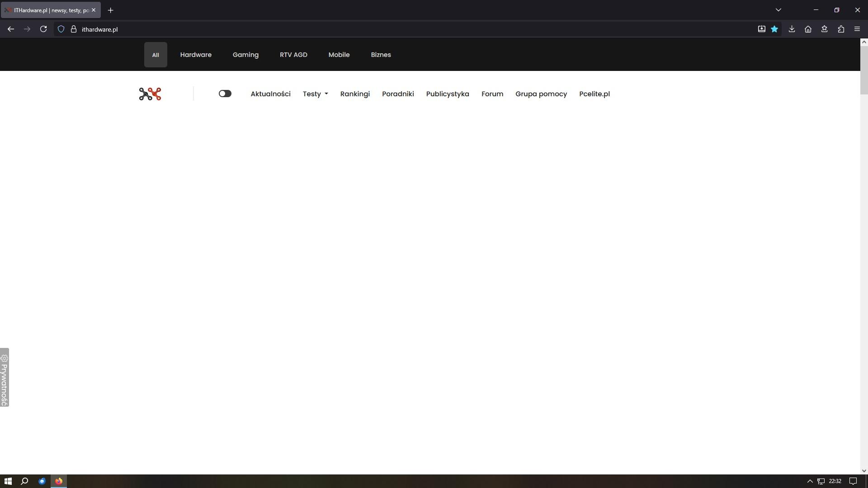Image resolution: width=868 pixels, height=488 pixels.
Task: Toggle the dark mode switch
Action: click(x=225, y=94)
